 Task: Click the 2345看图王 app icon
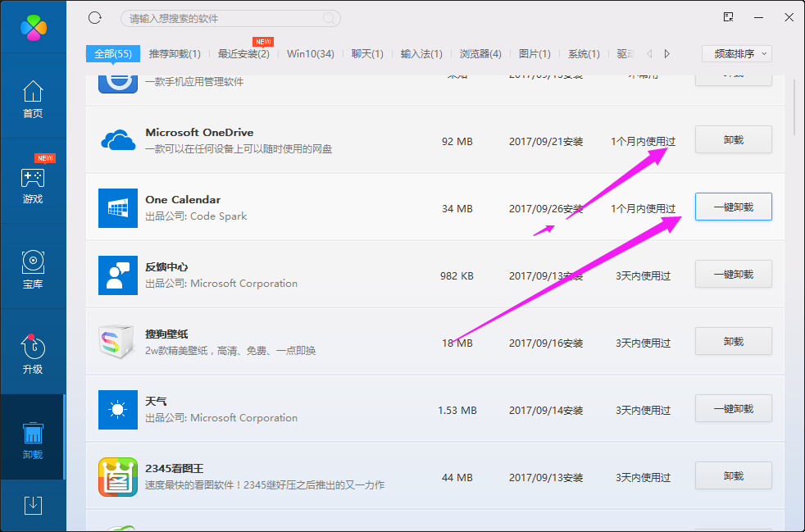pos(117,476)
